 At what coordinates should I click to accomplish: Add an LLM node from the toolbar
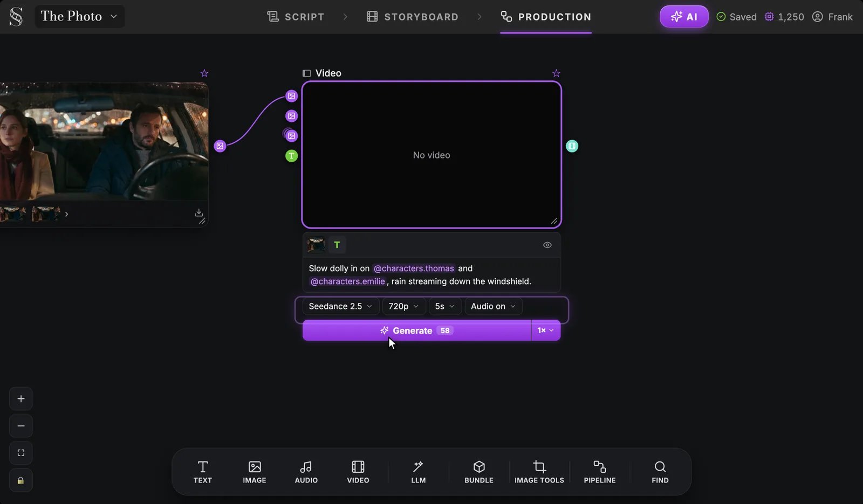(x=419, y=472)
